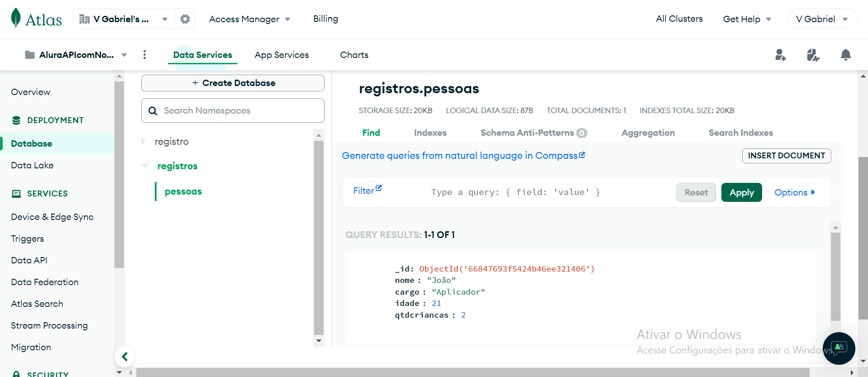The height and width of the screenshot is (377, 868).
Task: Open All Clusters
Action: (679, 19)
